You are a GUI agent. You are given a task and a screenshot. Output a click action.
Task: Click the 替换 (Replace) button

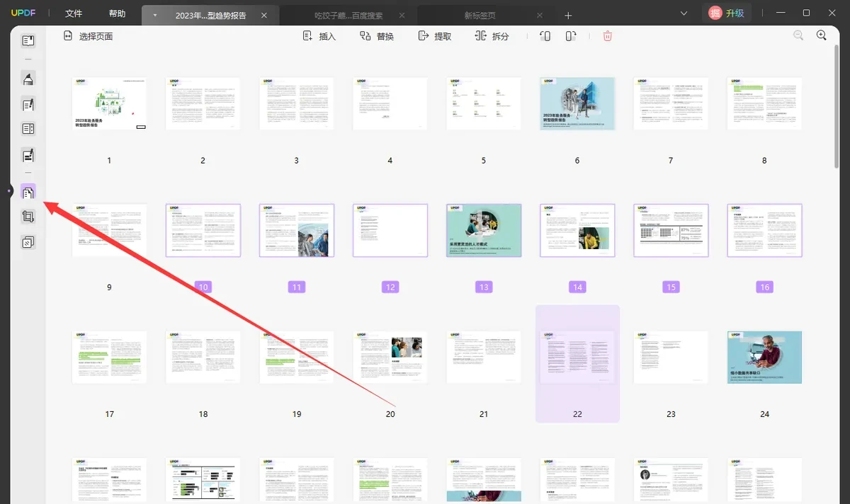tap(377, 36)
